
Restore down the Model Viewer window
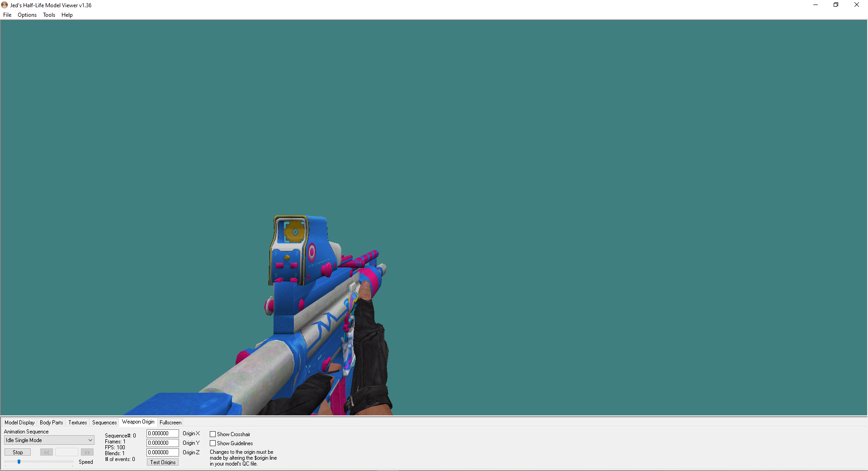(x=836, y=5)
